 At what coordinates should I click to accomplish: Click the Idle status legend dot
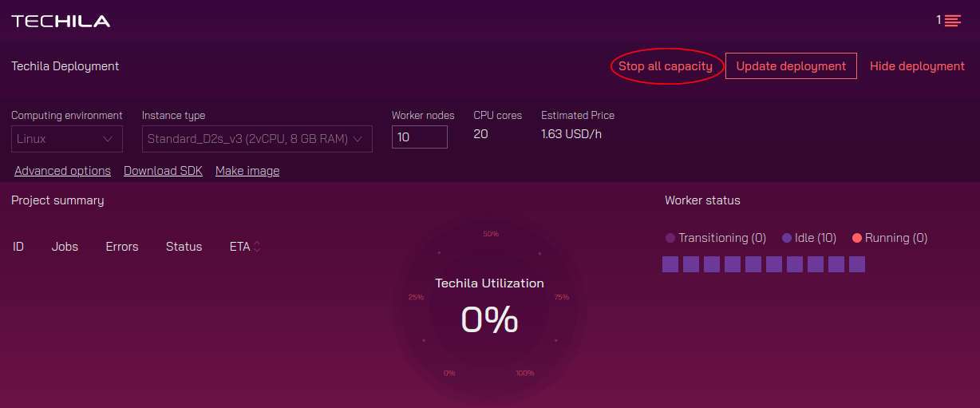click(x=787, y=238)
